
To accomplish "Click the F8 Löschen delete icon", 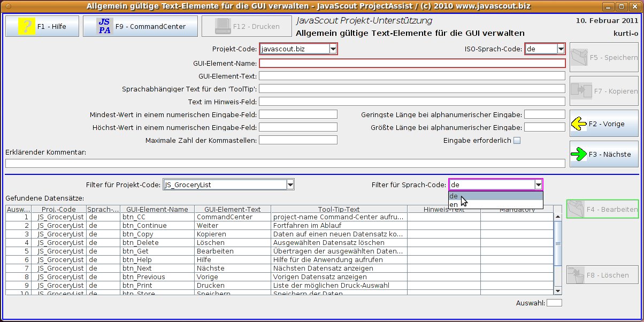I will point(576,275).
